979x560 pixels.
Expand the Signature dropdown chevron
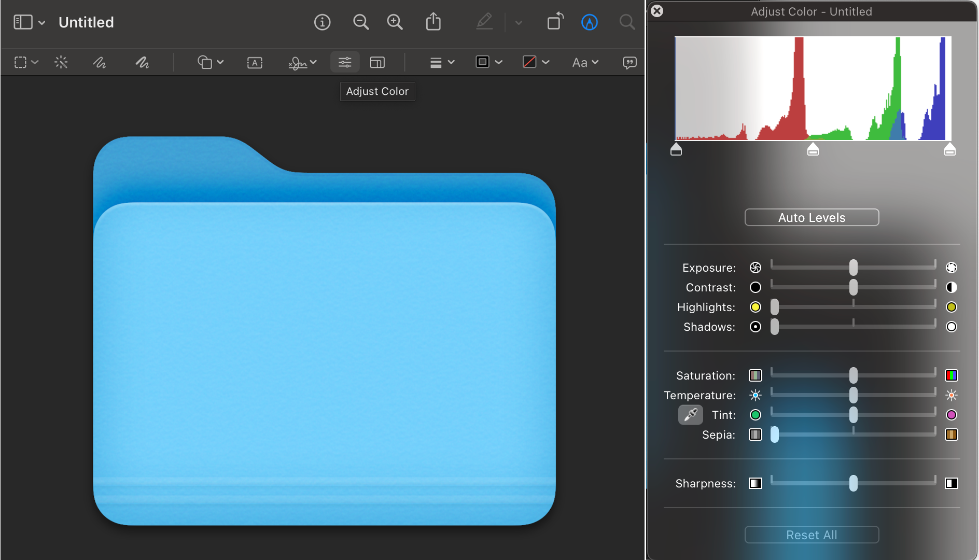pos(313,63)
